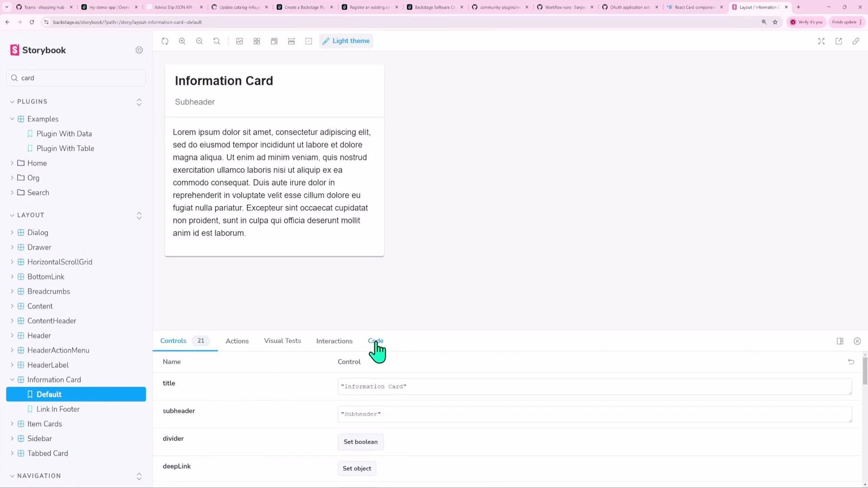Open Plugin With Table story
Viewport: 868px width, 488px height.
[65, 148]
